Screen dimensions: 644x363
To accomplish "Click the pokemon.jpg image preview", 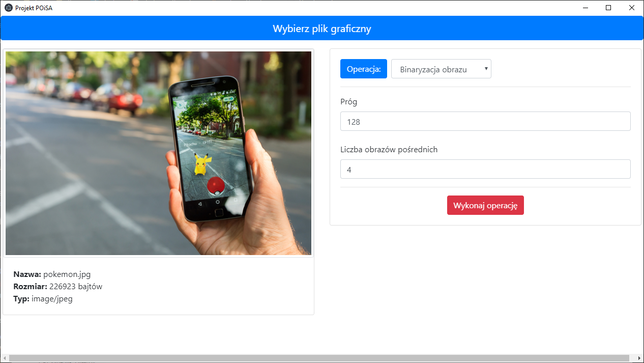I will [x=158, y=153].
